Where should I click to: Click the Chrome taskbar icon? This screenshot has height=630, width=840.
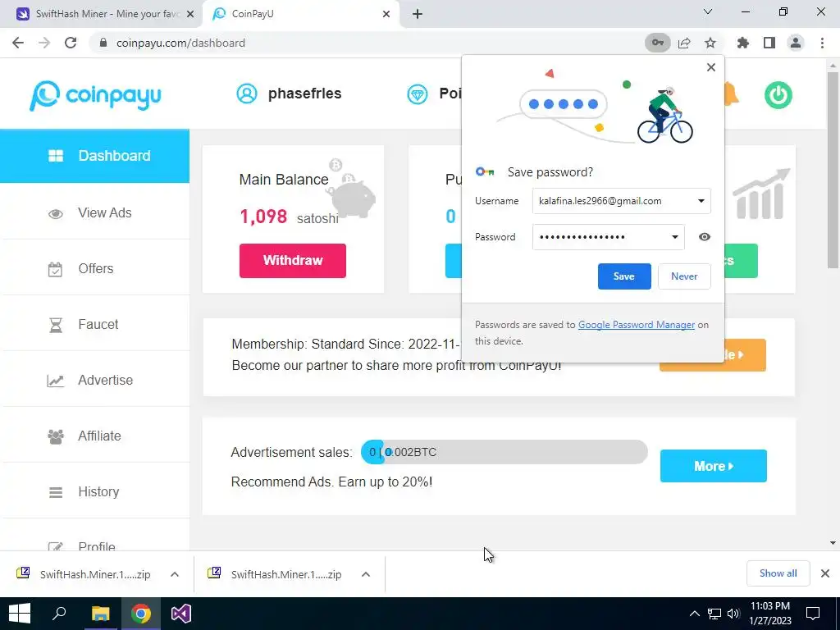pos(141,614)
